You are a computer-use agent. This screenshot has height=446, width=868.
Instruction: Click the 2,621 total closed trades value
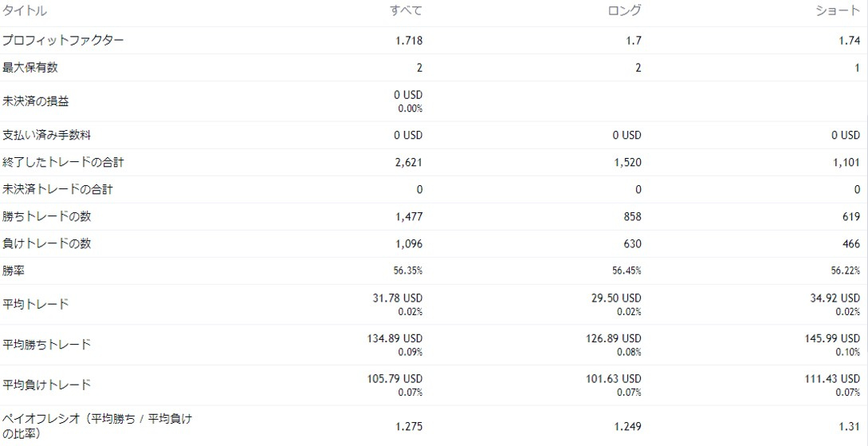[409, 163]
